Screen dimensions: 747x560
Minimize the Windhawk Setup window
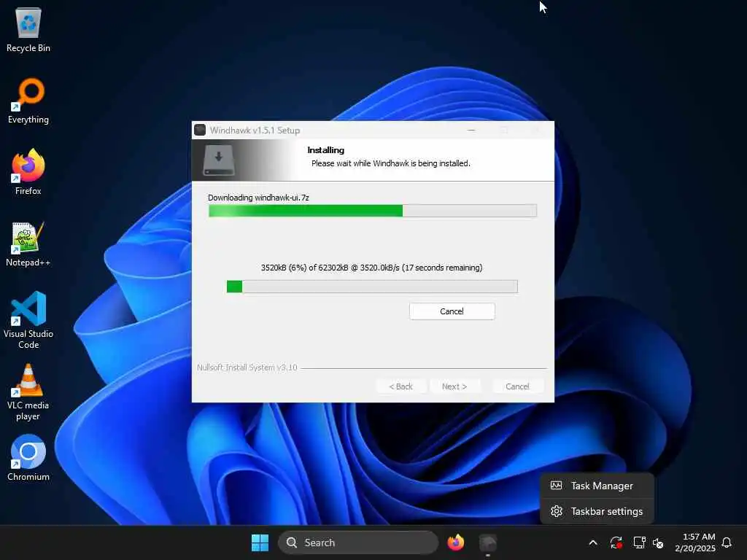(x=471, y=130)
